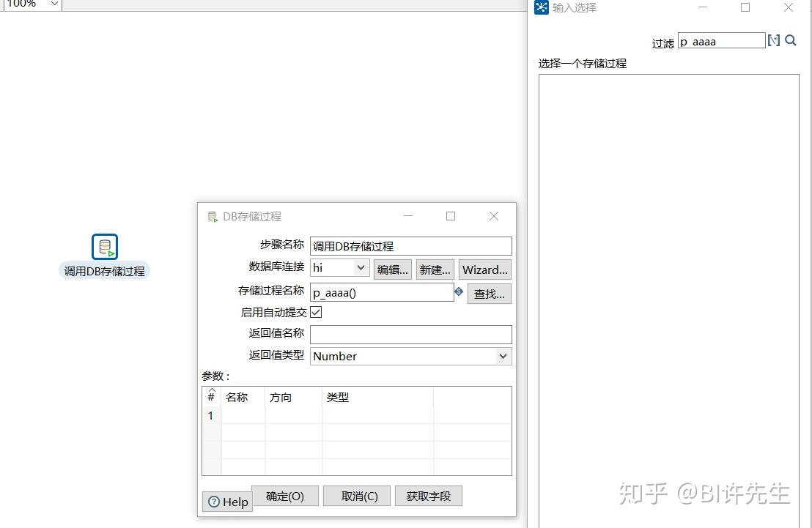Image resolution: width=812 pixels, height=528 pixels.
Task: Open the Wizard dialog
Action: 484,269
